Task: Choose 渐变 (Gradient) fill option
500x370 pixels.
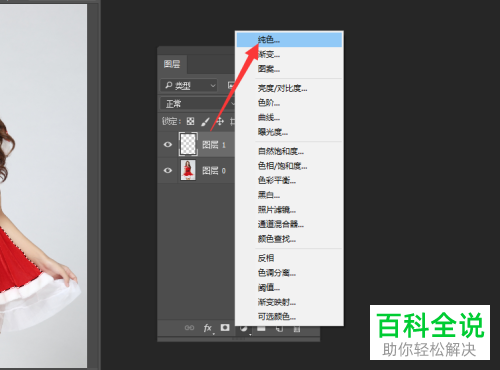Action: (289, 54)
